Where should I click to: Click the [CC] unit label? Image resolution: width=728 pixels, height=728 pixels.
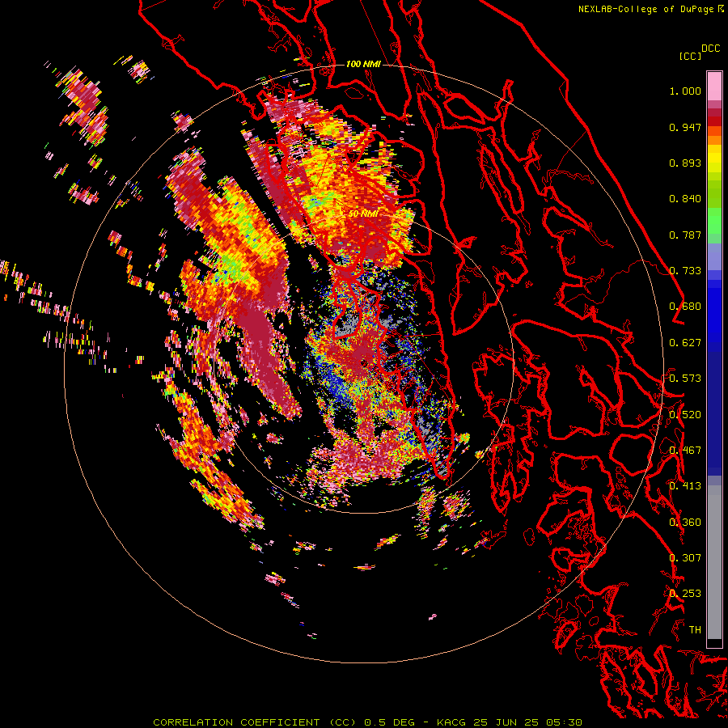tap(690, 56)
